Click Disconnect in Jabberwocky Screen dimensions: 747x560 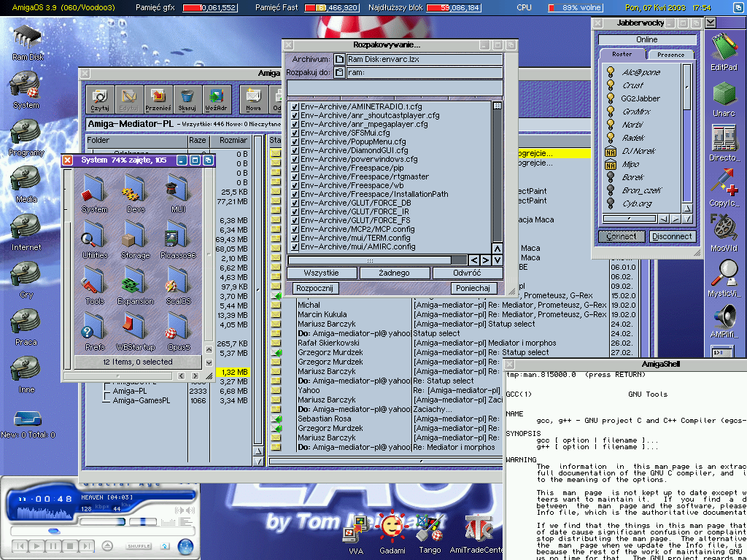point(672,236)
